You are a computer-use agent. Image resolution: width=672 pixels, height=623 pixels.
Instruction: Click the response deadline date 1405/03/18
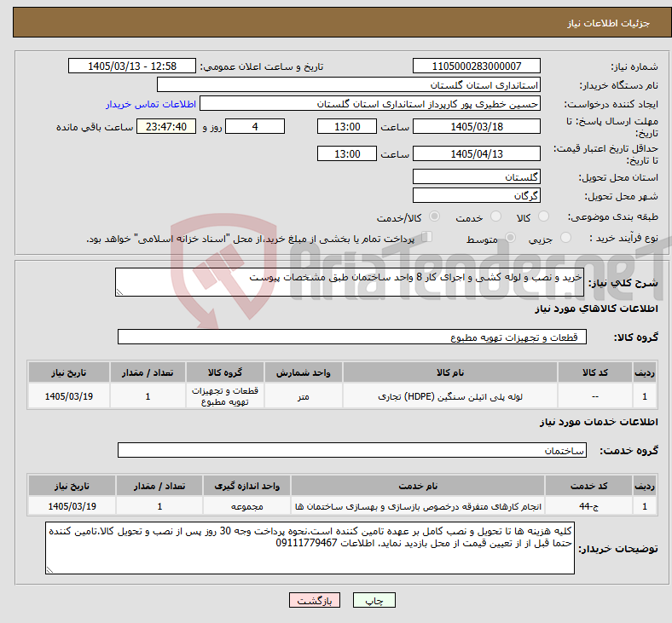(x=476, y=127)
